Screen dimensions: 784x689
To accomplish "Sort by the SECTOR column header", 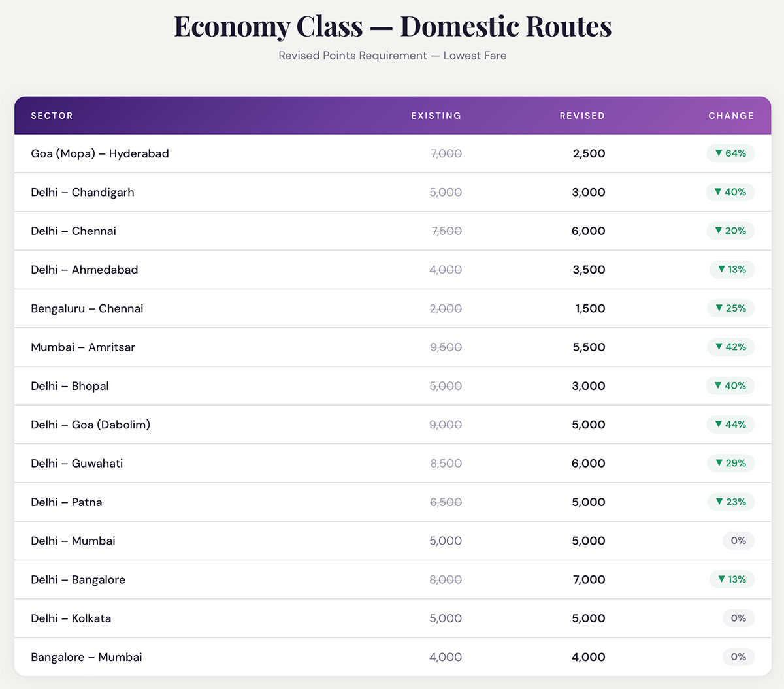I will coord(52,116).
